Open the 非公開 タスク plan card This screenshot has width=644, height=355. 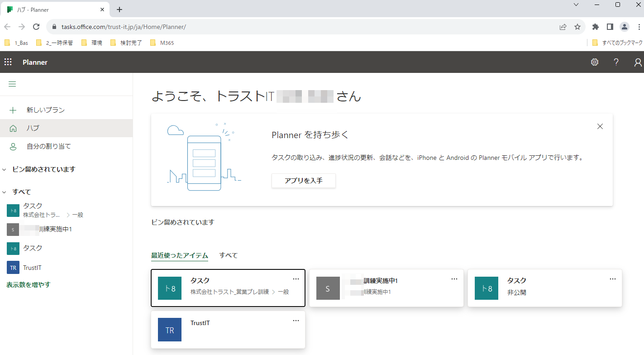(545, 288)
